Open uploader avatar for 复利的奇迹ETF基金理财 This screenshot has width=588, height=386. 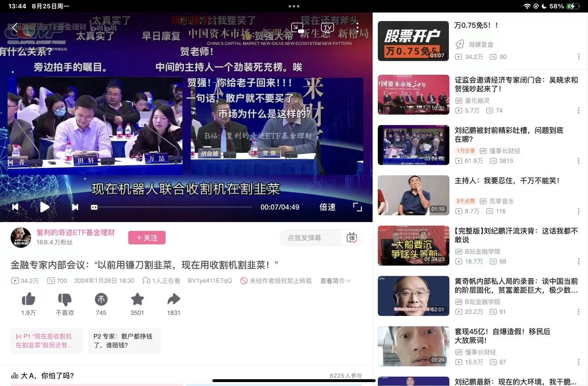click(21, 237)
